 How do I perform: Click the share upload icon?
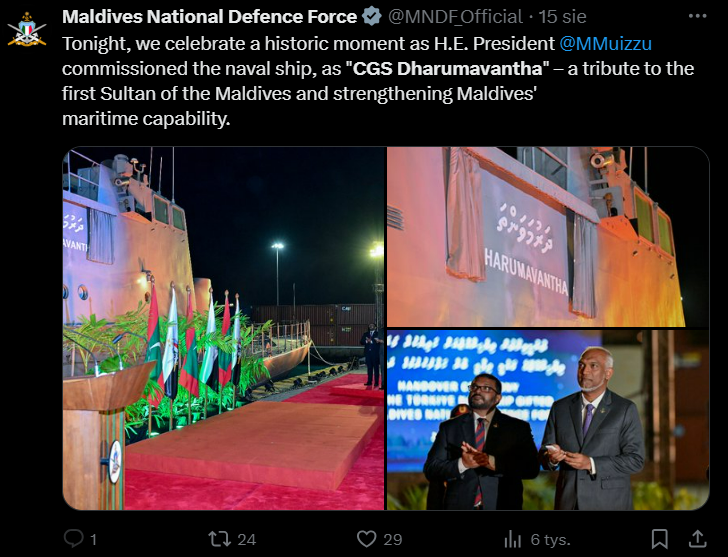tap(697, 539)
